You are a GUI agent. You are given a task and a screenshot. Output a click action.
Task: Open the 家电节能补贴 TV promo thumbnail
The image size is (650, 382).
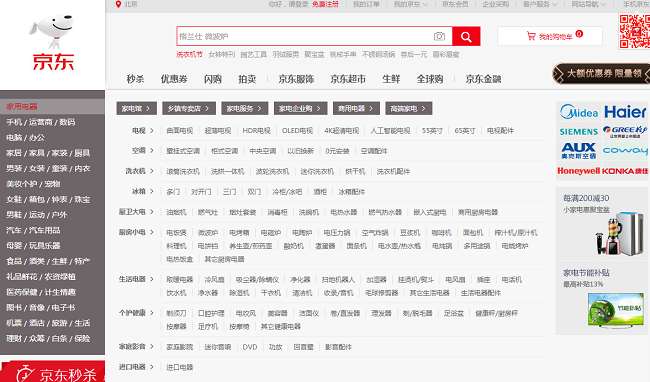[x=616, y=309]
